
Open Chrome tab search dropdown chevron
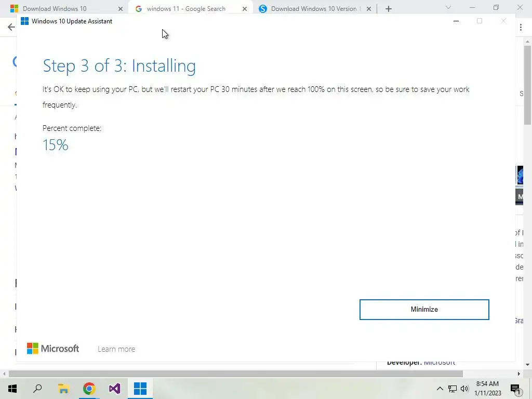[448, 7]
